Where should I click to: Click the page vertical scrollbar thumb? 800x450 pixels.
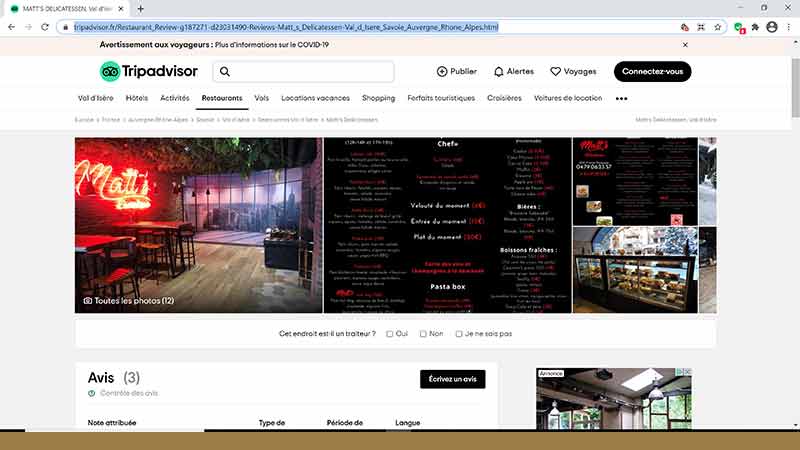coord(795,88)
